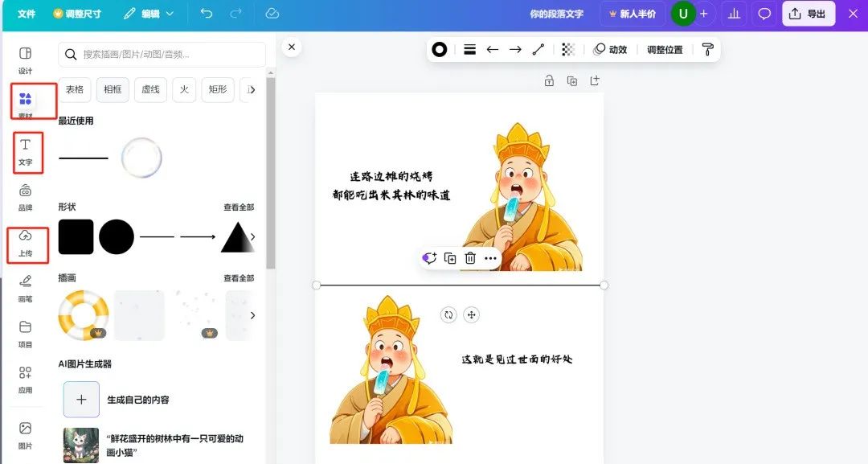
Task: Open line style options
Action: pos(470,50)
